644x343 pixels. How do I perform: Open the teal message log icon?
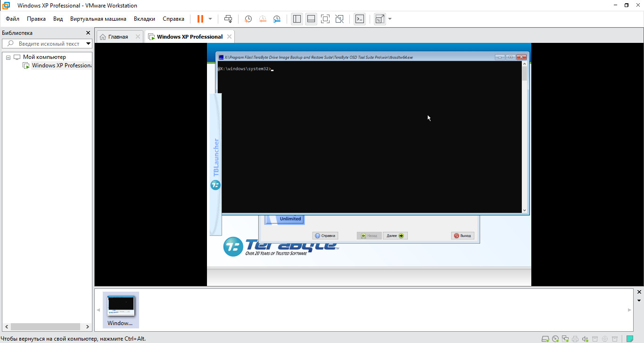tap(629, 338)
